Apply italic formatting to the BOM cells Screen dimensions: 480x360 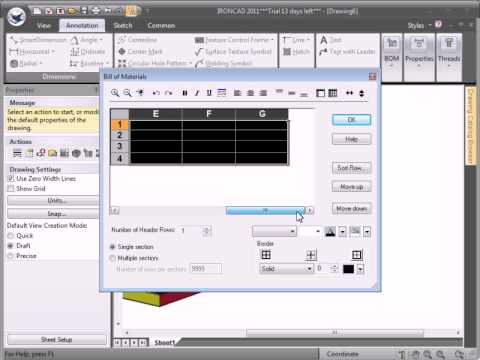tap(197, 93)
